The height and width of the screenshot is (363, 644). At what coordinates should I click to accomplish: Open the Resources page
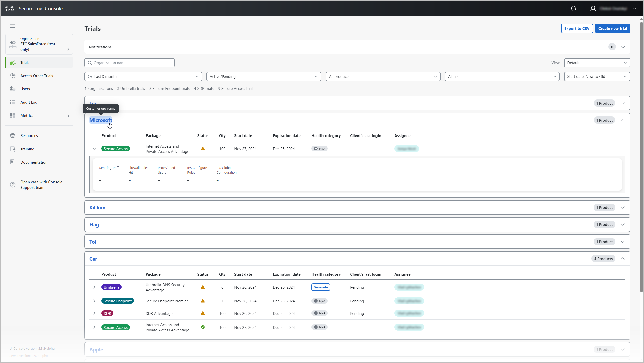coord(39,135)
